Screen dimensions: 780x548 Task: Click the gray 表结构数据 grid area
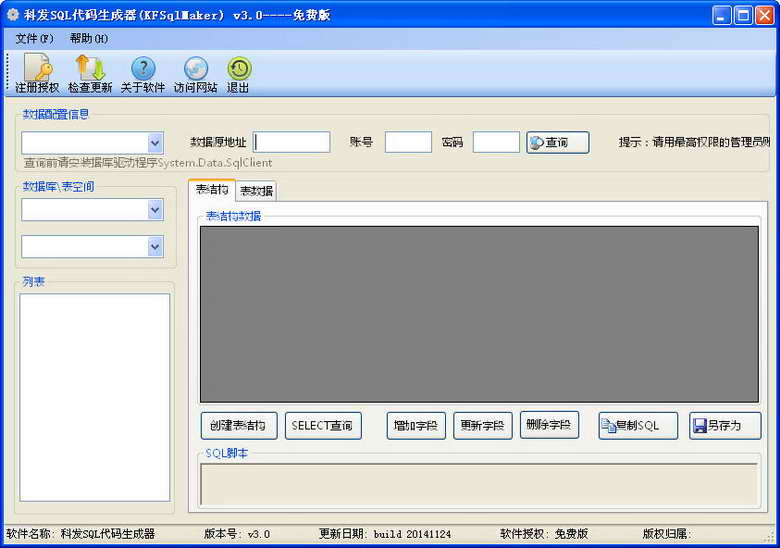click(x=479, y=314)
